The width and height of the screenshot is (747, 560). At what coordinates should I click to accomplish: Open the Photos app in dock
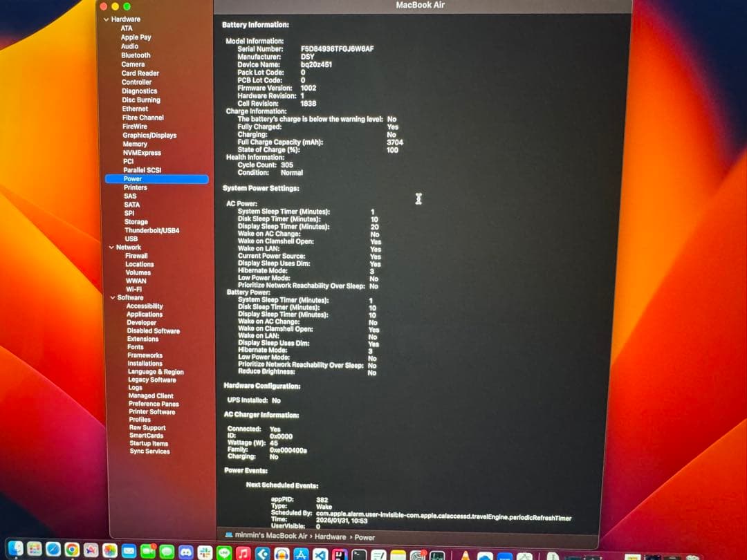pyautogui.click(x=109, y=551)
